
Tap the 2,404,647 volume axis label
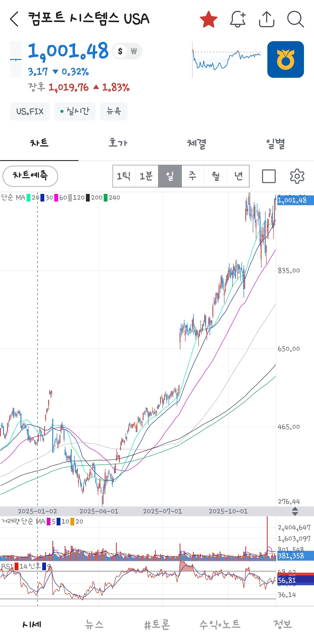pos(294,528)
